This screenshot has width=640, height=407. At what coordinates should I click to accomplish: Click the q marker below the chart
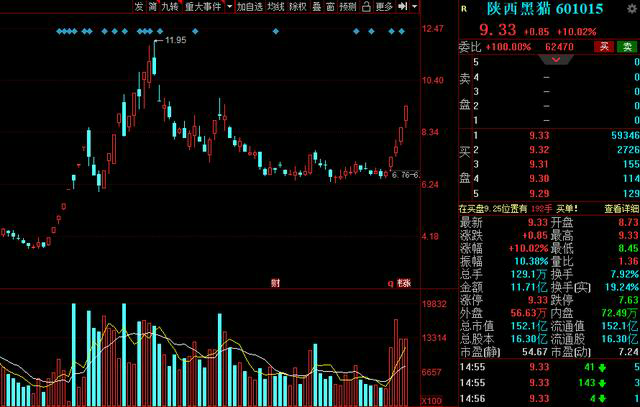coord(390,283)
